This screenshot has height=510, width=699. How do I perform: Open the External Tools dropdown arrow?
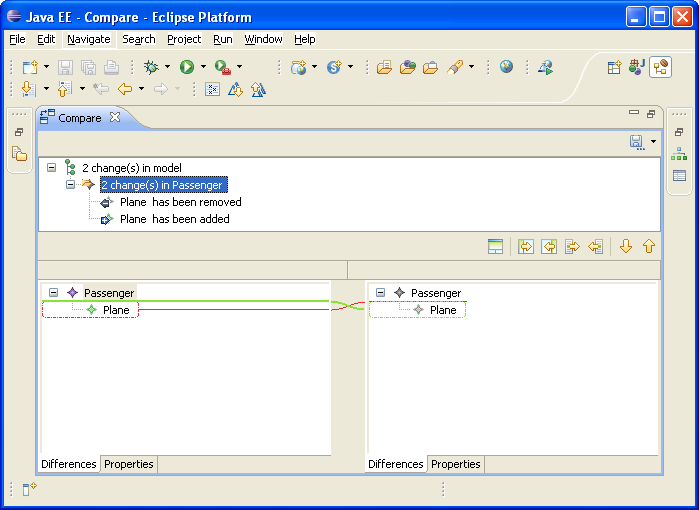pos(239,67)
